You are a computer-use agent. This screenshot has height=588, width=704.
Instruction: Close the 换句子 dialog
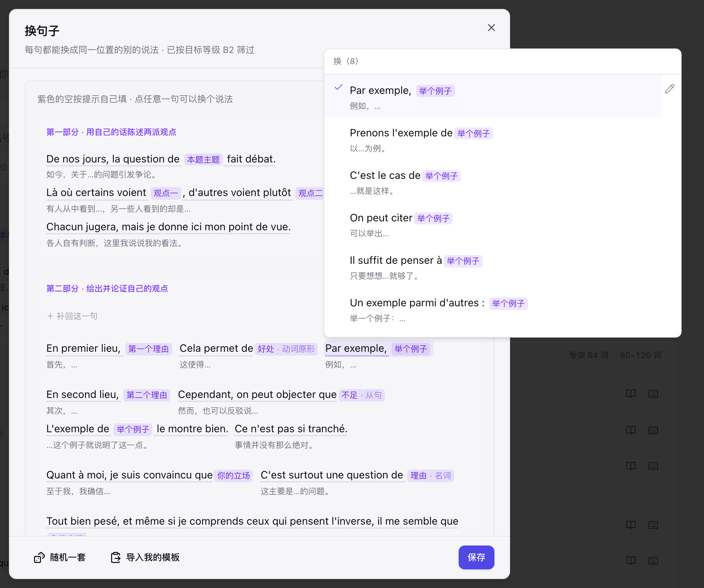[491, 28]
